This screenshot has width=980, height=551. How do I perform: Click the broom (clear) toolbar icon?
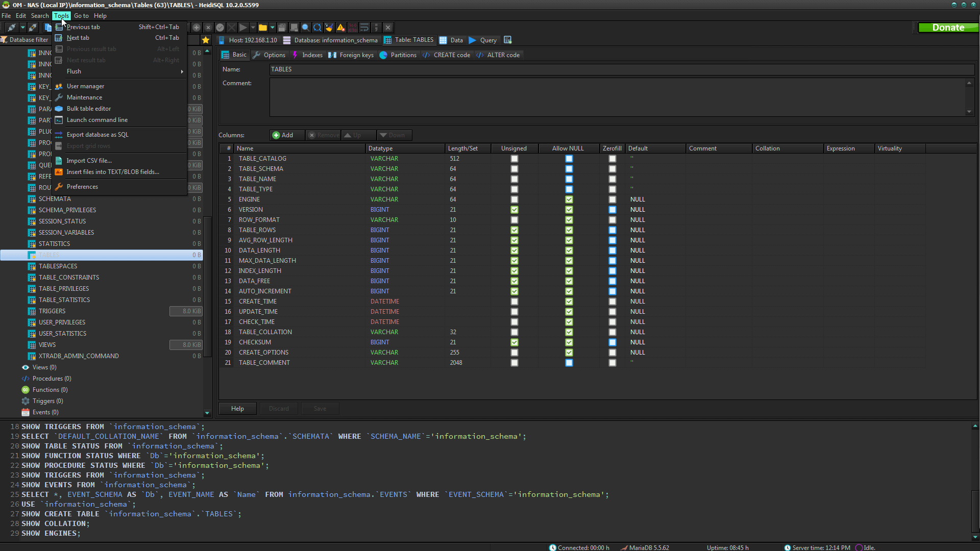click(329, 28)
